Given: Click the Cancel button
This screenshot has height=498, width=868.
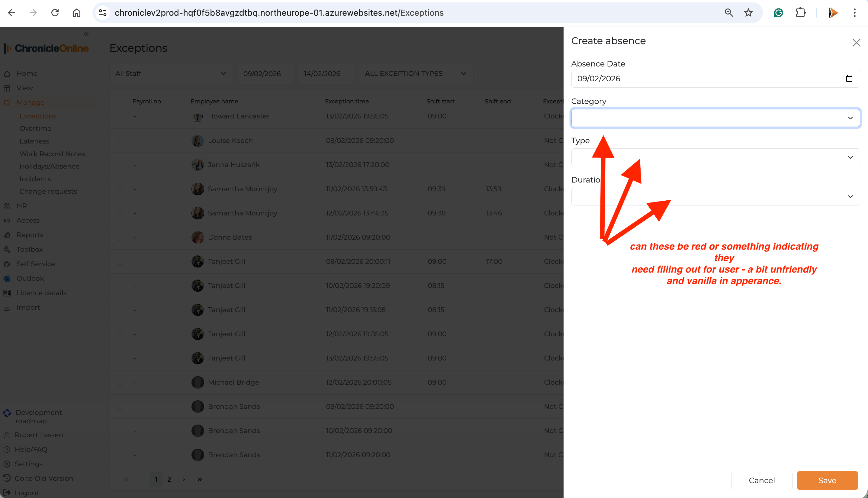Looking at the screenshot, I should [x=762, y=480].
